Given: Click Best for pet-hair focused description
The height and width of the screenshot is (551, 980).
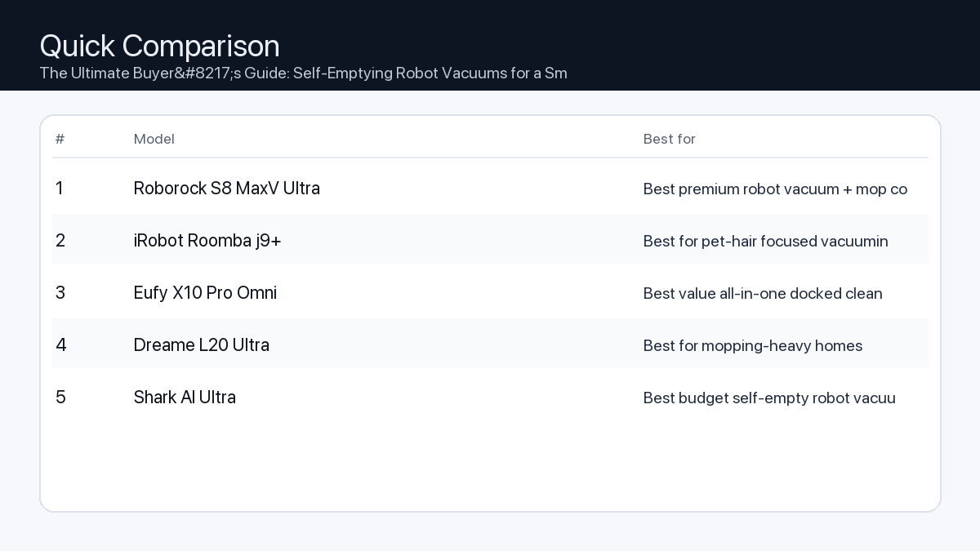Looking at the screenshot, I should pyautogui.click(x=765, y=242).
